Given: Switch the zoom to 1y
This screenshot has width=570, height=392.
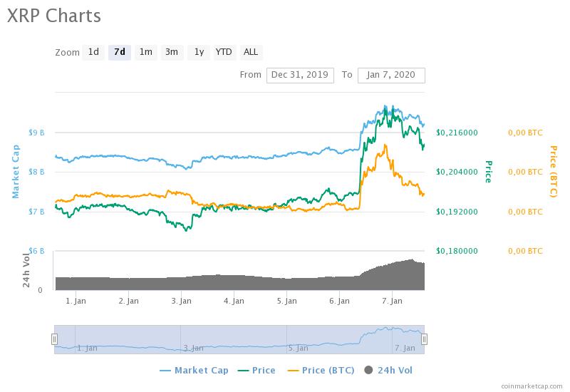Looking at the screenshot, I should (x=199, y=52).
